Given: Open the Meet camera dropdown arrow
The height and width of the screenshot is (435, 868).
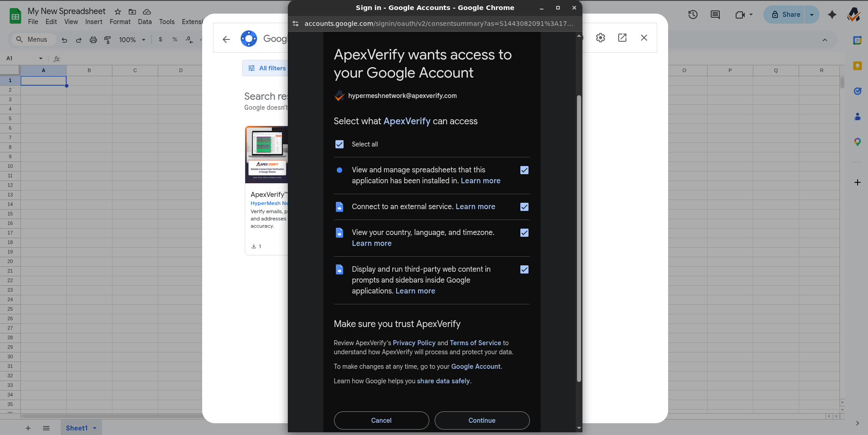Looking at the screenshot, I should click(x=751, y=15).
